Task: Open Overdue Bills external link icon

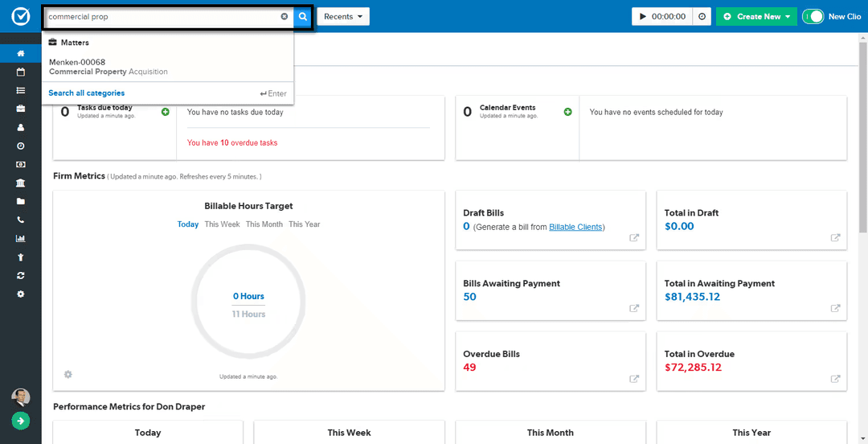Action: pos(634,379)
